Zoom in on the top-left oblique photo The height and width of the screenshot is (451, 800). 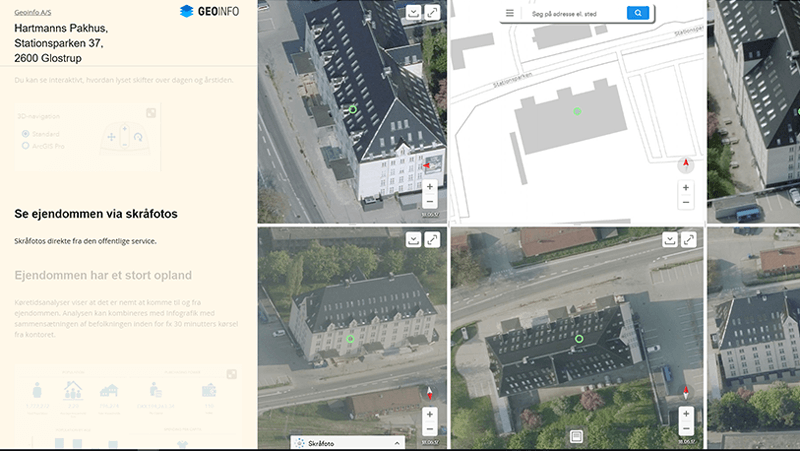pyautogui.click(x=430, y=187)
